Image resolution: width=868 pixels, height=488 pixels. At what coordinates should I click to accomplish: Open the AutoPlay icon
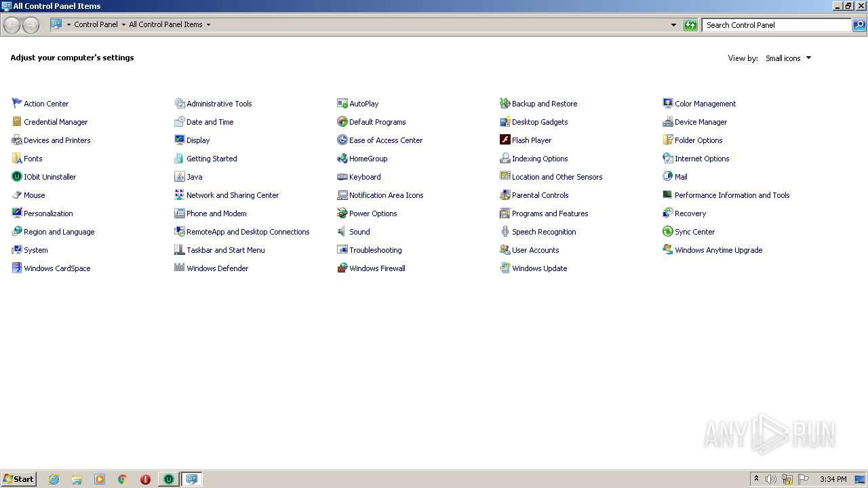click(x=342, y=103)
